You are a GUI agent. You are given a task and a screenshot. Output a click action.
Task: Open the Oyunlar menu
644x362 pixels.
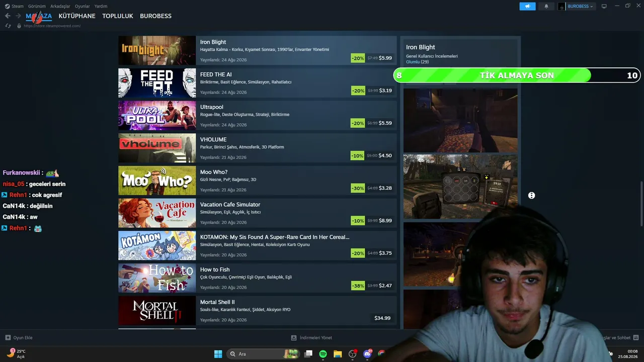[x=83, y=6]
